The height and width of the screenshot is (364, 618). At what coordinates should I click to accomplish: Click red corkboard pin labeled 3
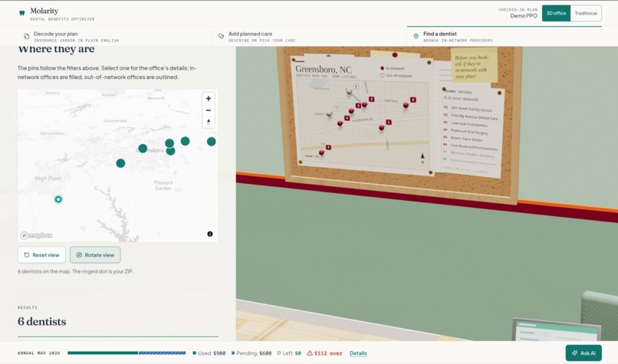[365, 104]
